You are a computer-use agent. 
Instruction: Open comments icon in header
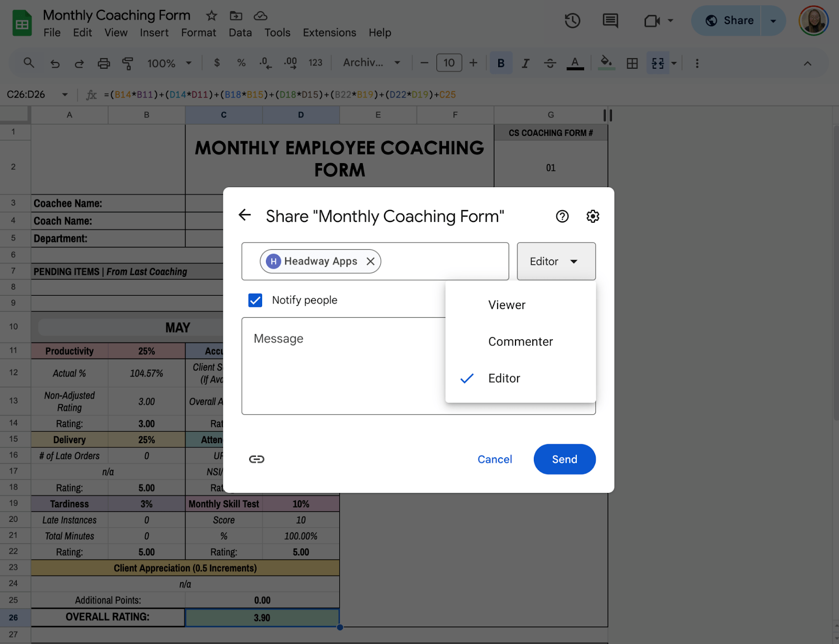coord(610,21)
